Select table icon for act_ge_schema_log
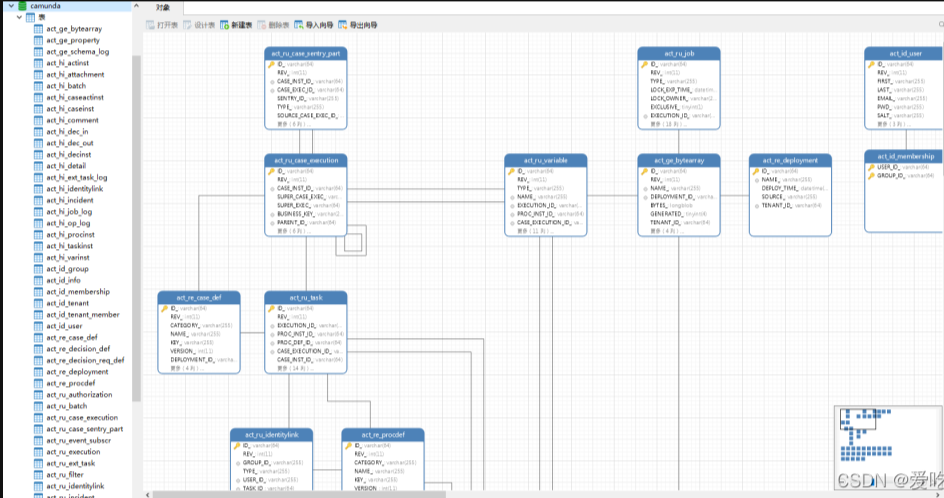 pos(39,52)
